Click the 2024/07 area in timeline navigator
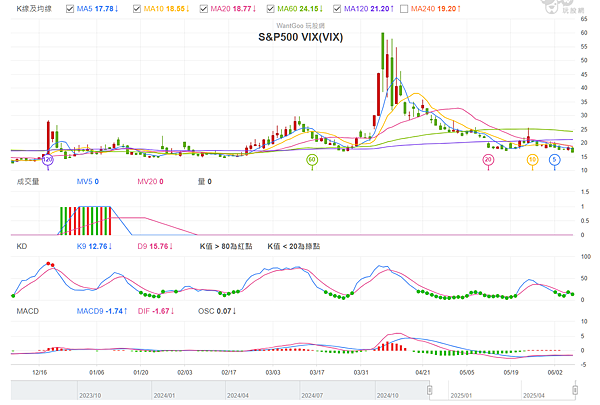 (x=312, y=395)
